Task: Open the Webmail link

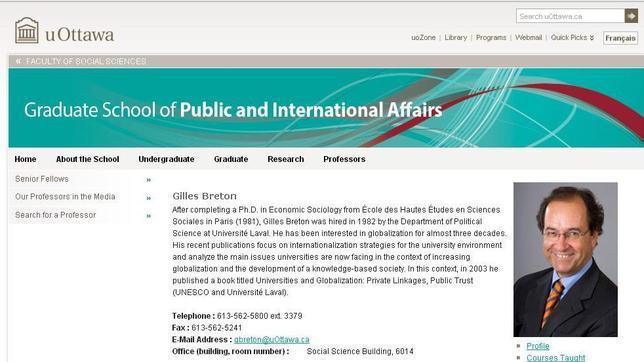Action: click(528, 37)
